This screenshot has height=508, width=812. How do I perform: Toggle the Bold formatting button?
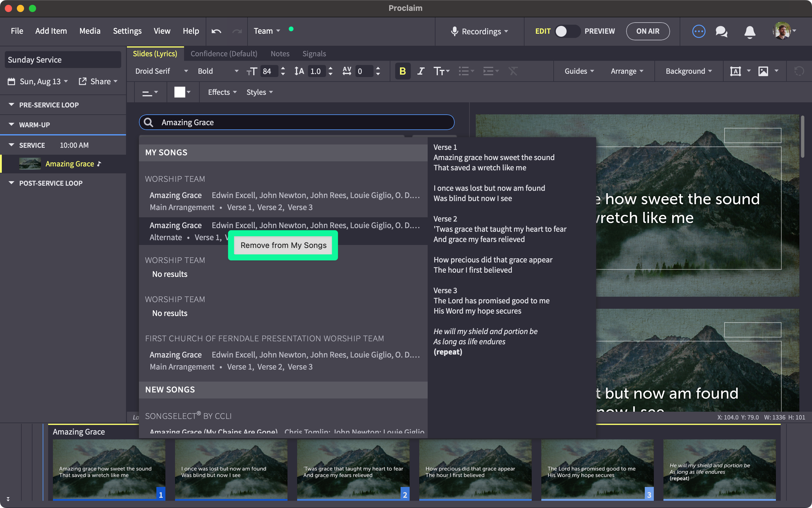tap(402, 71)
